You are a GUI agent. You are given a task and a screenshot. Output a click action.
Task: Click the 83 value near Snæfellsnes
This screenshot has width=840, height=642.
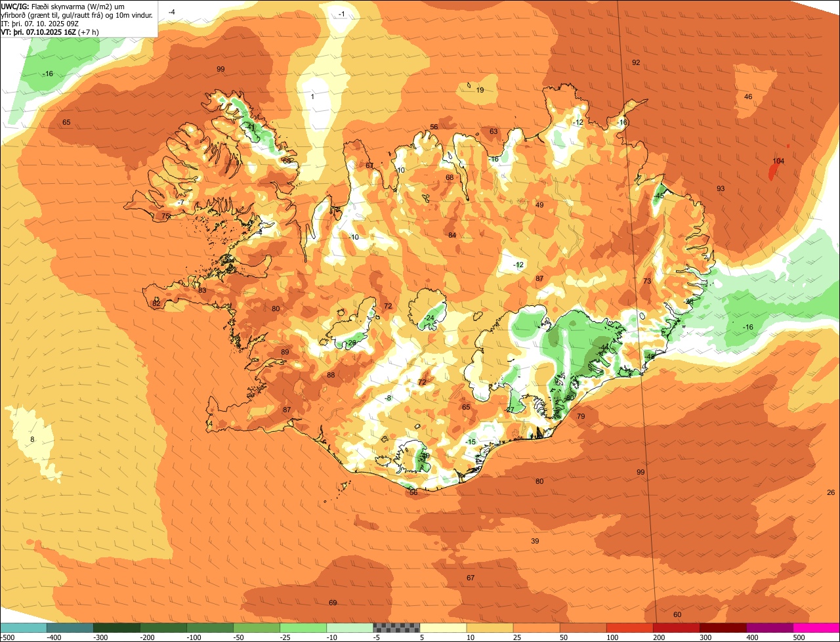(202, 290)
